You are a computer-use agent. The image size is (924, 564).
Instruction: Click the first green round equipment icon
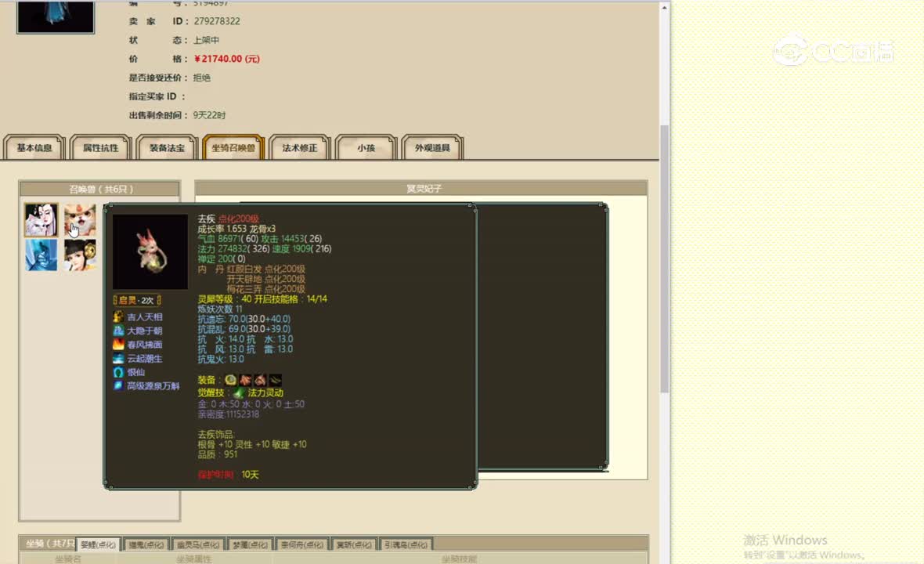[x=230, y=380]
